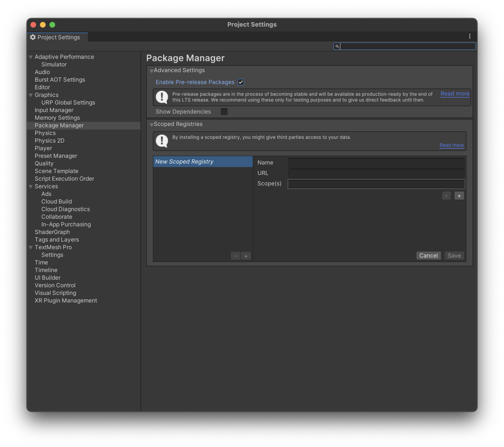The width and height of the screenshot is (504, 447).
Task: Click Cancel button to discard changes
Action: tap(429, 255)
